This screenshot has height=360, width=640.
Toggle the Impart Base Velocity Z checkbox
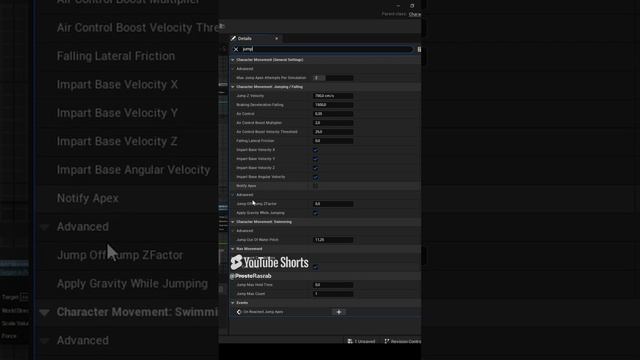click(x=316, y=168)
